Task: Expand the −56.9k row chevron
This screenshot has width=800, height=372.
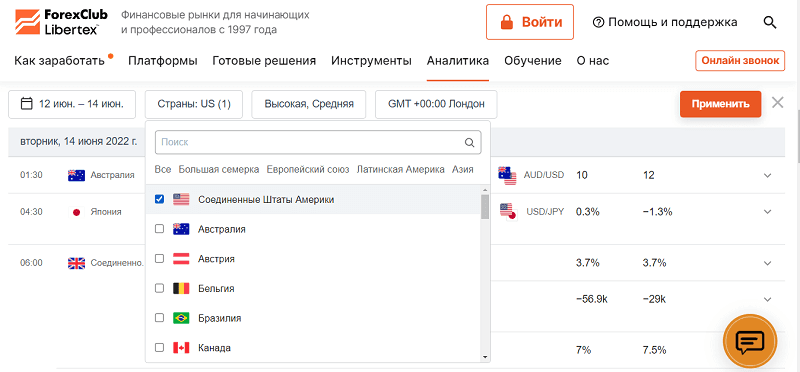Action: (768, 299)
